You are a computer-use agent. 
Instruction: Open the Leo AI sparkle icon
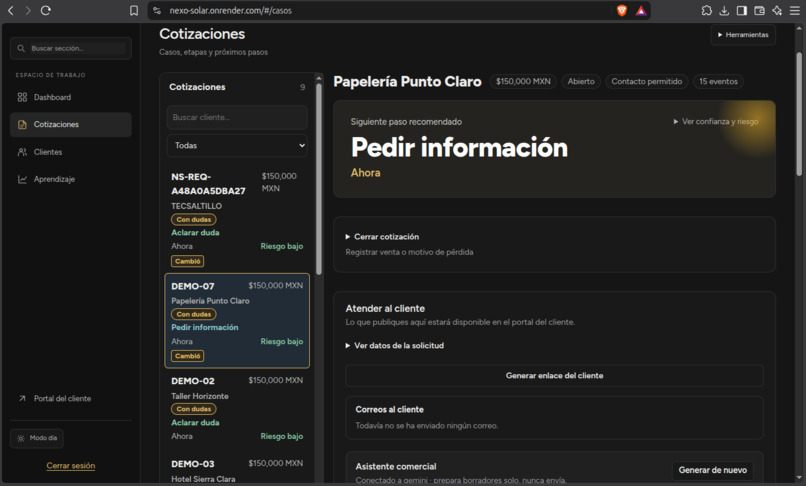click(x=777, y=10)
